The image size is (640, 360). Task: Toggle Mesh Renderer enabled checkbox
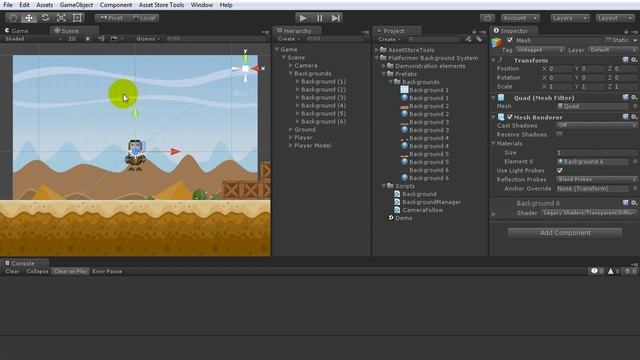(x=510, y=117)
